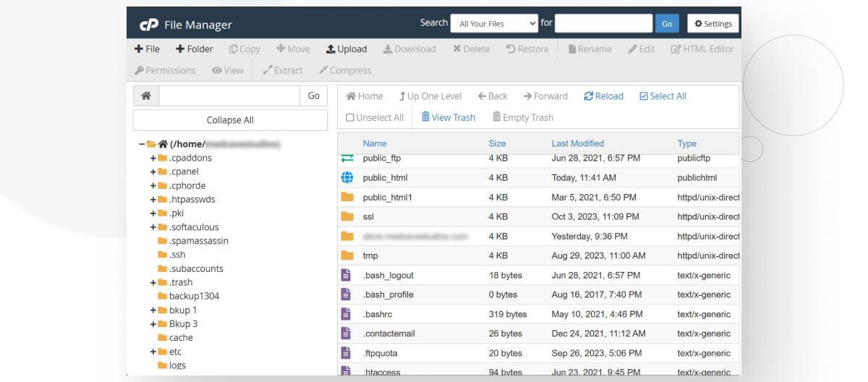The height and width of the screenshot is (382, 868).
Task: Sort files by Size column header
Action: click(497, 143)
